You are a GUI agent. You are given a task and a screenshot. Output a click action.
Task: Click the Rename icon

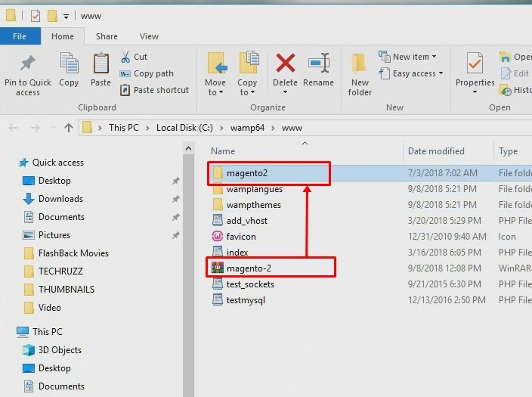(319, 64)
